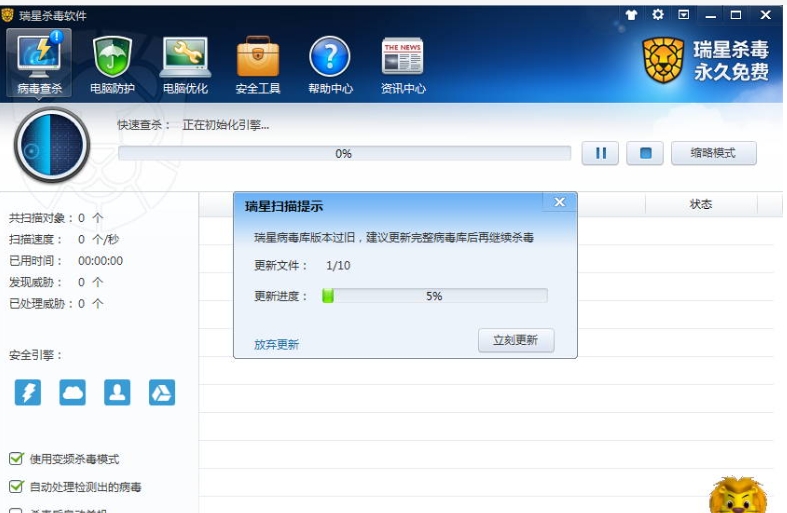Pause the quick scan
This screenshot has width=787, height=513.
[x=600, y=153]
